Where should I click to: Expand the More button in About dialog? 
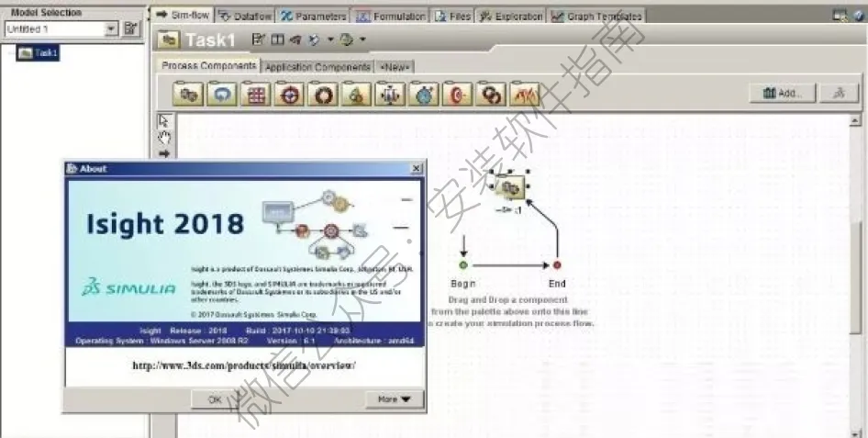(x=395, y=399)
